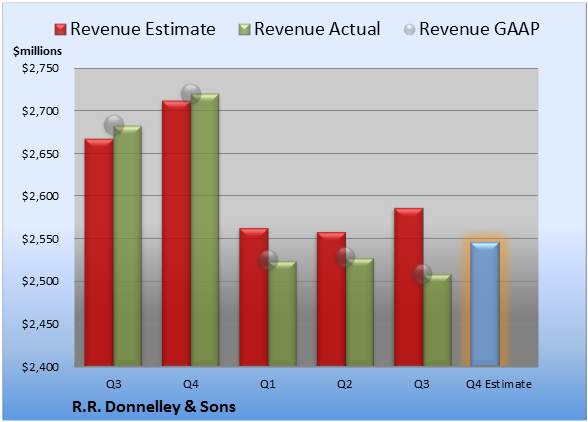Select the green actual bar for Q2
This screenshot has width=588, height=422.
pyautogui.click(x=360, y=312)
